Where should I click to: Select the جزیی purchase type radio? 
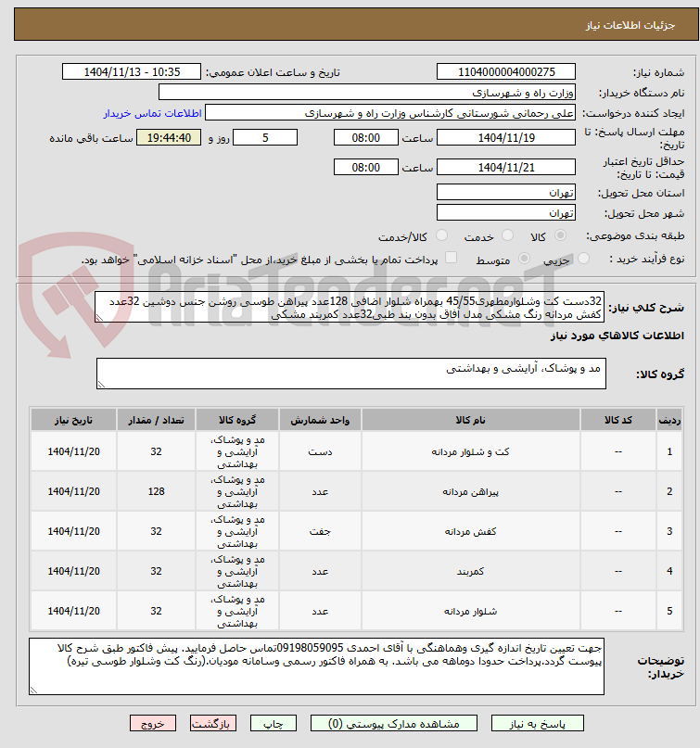coord(583,259)
